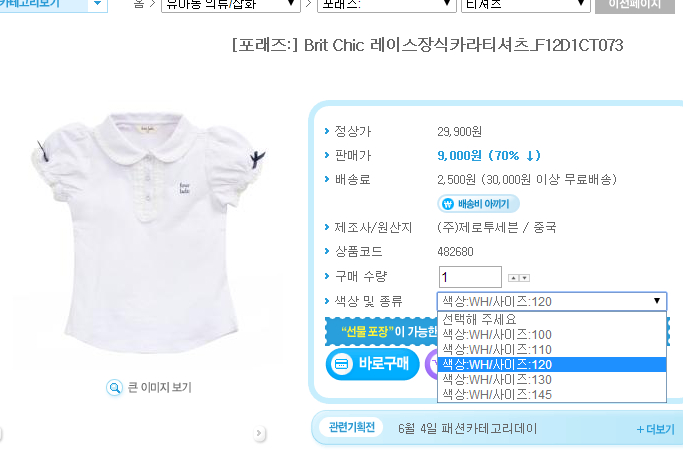683x455 pixels.
Task: Click into the 구매 수량 quantity field
Action: 470,277
